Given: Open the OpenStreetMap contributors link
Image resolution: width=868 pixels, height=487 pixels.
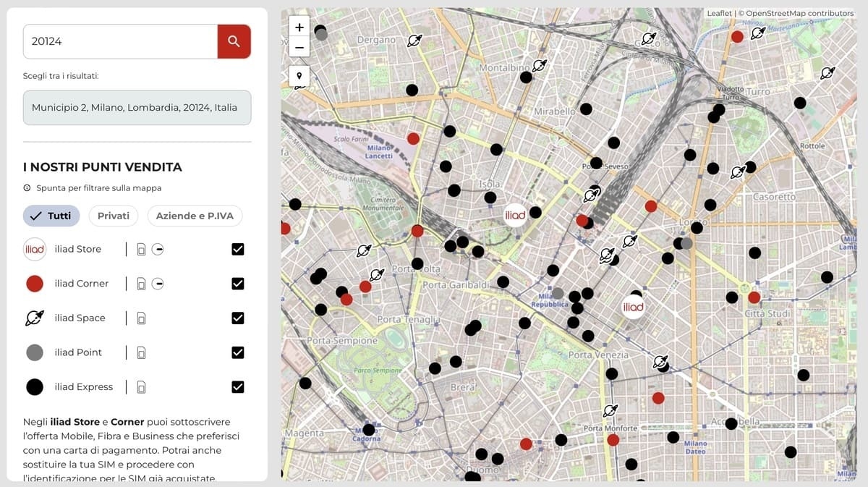Looking at the screenshot, I should tap(800, 13).
